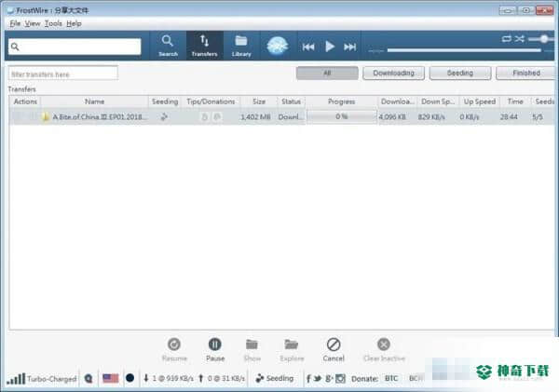Skip to the next track

pos(349,47)
